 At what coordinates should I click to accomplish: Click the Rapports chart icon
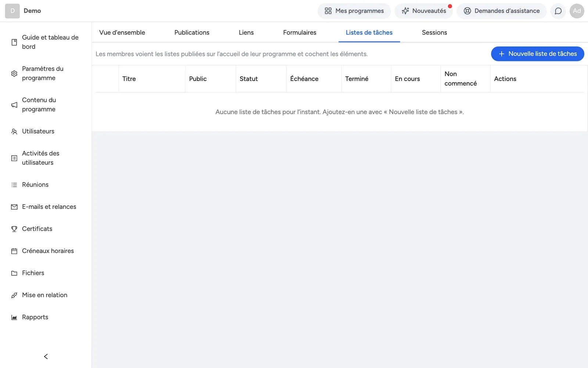[14, 317]
